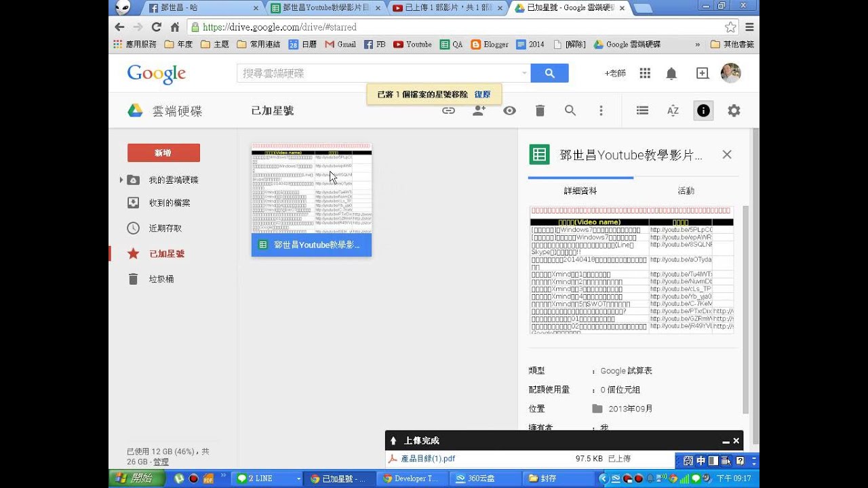
Task: Click the Google logo
Action: click(x=157, y=74)
